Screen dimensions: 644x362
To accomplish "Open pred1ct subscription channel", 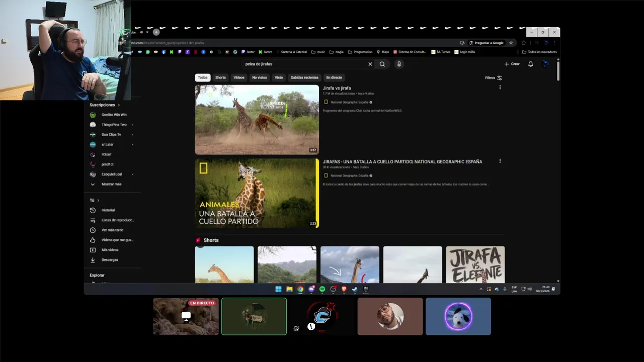I will [102, 164].
